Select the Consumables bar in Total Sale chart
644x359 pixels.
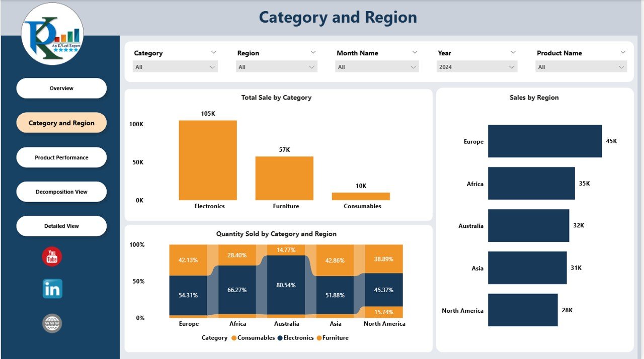pyautogui.click(x=361, y=197)
